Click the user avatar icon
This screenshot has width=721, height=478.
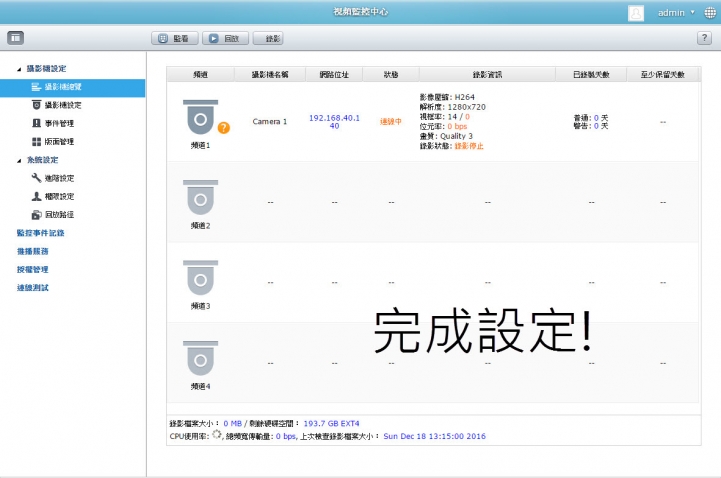(636, 13)
